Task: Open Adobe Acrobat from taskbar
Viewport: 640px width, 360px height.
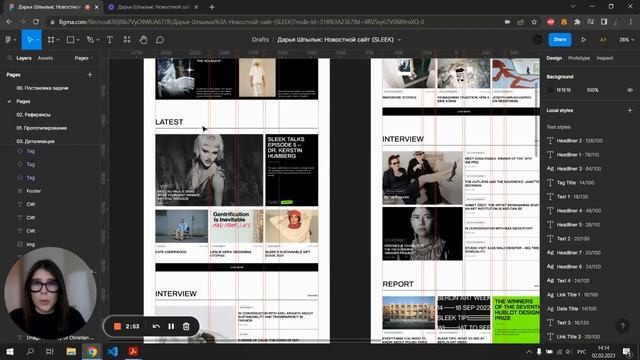Action: [133, 351]
